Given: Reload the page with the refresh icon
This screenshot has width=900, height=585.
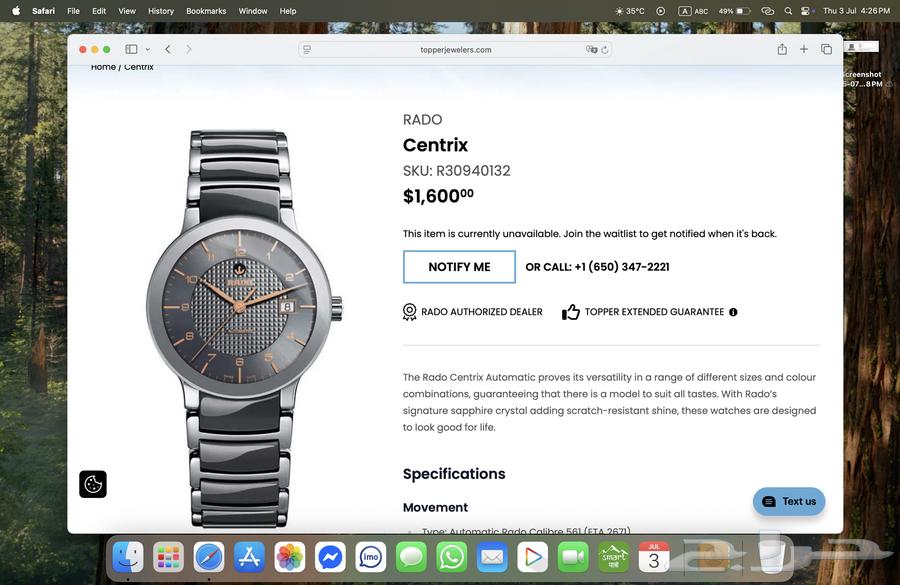Looking at the screenshot, I should pos(604,50).
